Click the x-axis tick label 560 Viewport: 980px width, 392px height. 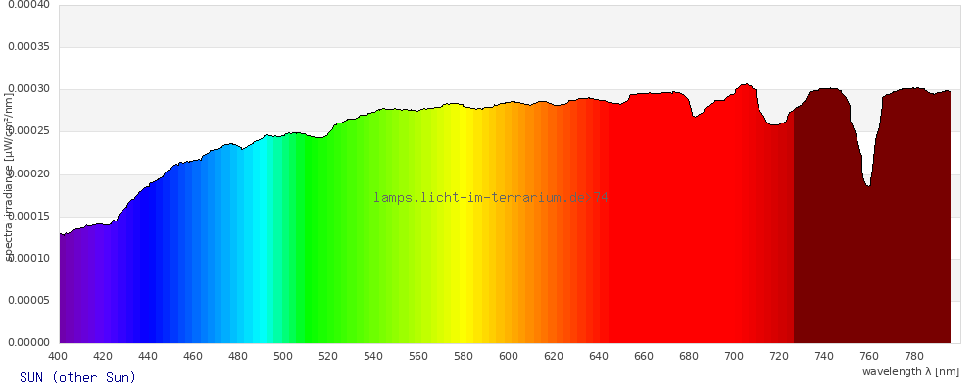coord(418,357)
